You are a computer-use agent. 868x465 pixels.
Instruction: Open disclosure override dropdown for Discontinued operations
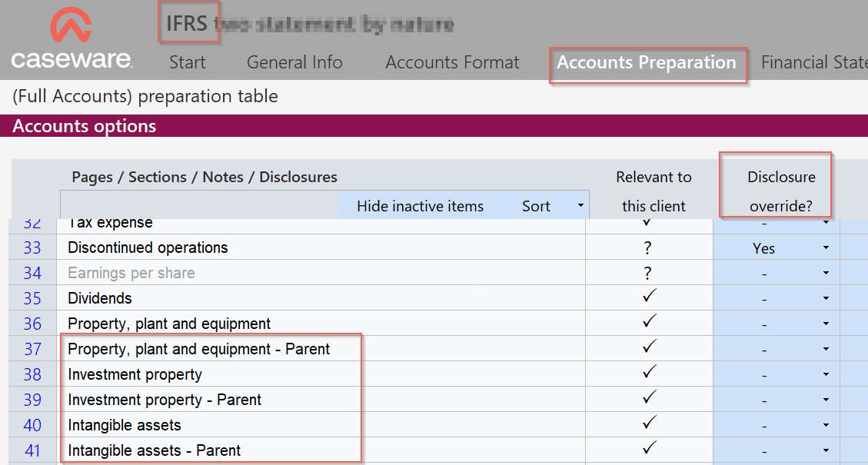click(826, 247)
